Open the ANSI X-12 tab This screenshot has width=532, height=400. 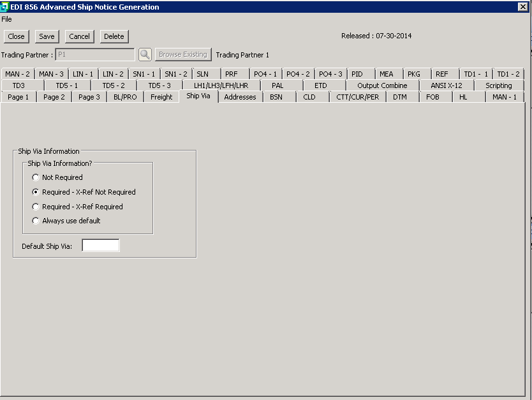(x=446, y=85)
